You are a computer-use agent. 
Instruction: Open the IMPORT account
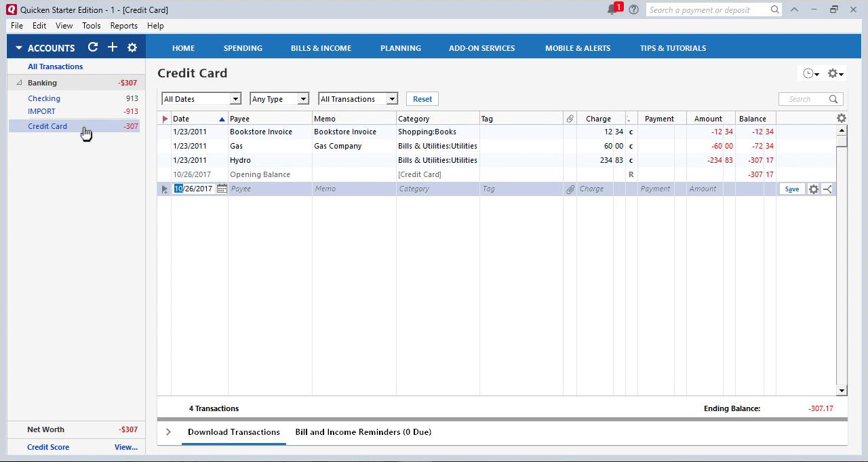(41, 111)
